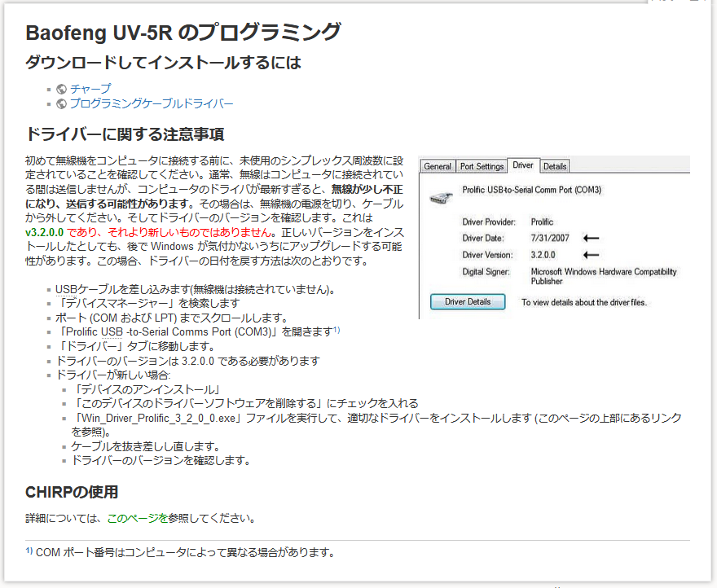Select General tab in driver screenshot
Screen dimensions: 717x588
438,166
